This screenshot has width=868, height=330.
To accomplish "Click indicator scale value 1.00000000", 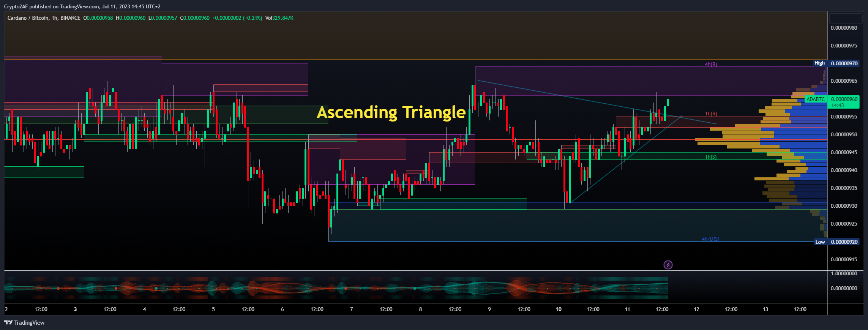I will [843, 273].
